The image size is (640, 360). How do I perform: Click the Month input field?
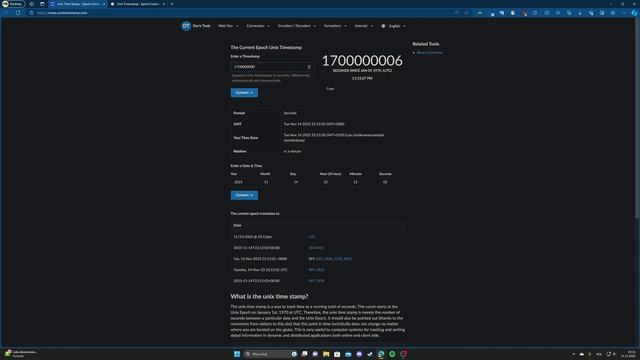272,182
